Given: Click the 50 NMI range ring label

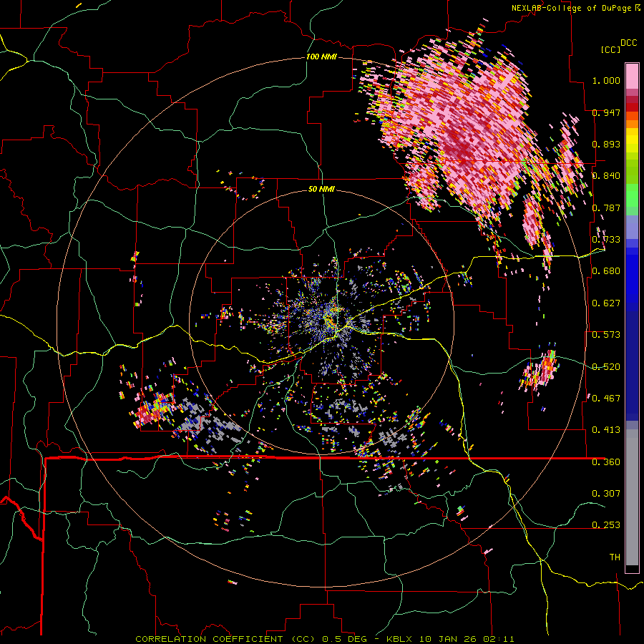Looking at the screenshot, I should click(x=321, y=190).
